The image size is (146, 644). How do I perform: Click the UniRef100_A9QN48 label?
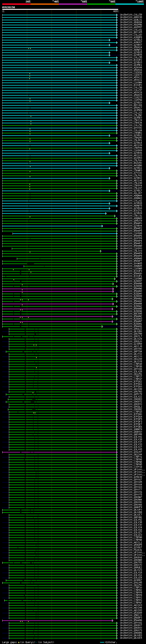click(131, 259)
